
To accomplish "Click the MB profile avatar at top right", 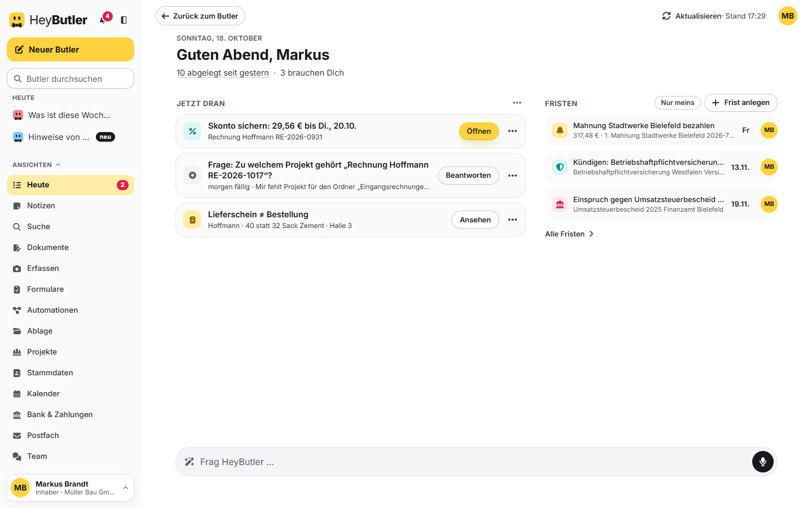I will (x=788, y=16).
